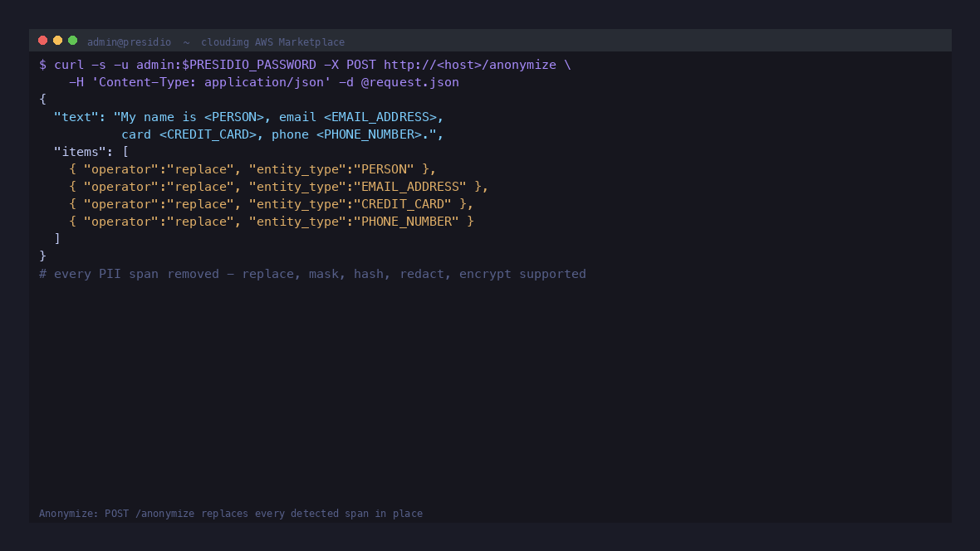Click the <PERSON> placeholder in output text
This screenshot has width=980, height=551.
point(233,117)
